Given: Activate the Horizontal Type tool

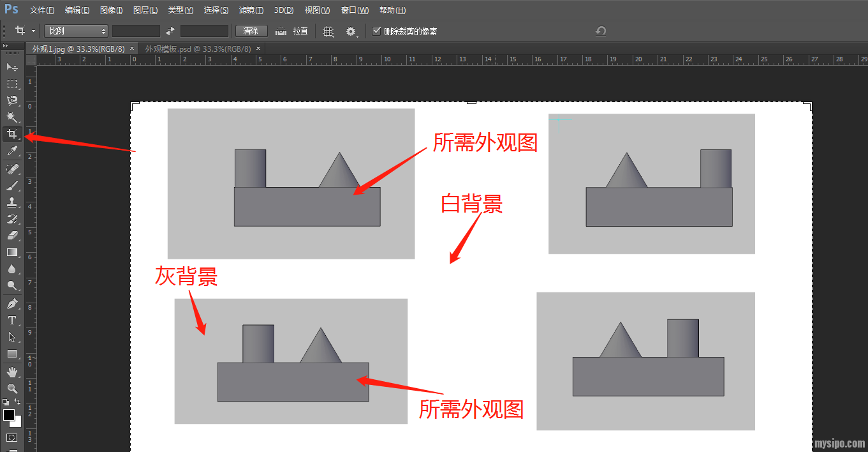Looking at the screenshot, I should pyautogui.click(x=11, y=320).
